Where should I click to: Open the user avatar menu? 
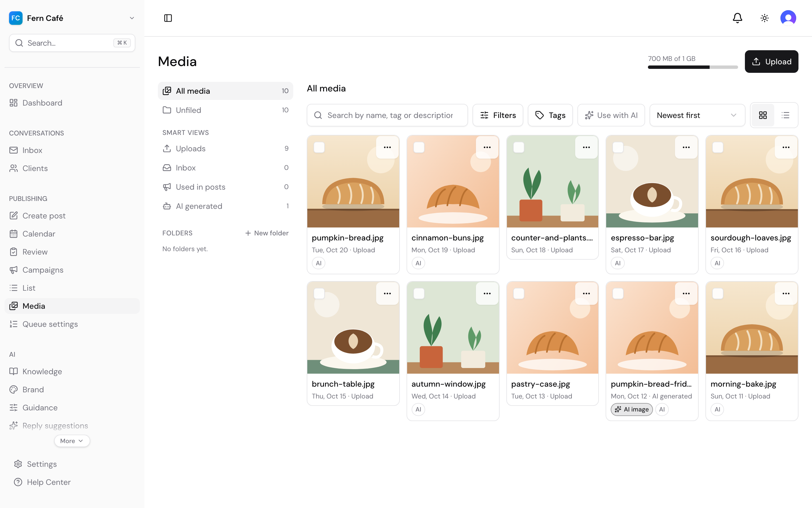point(788,18)
